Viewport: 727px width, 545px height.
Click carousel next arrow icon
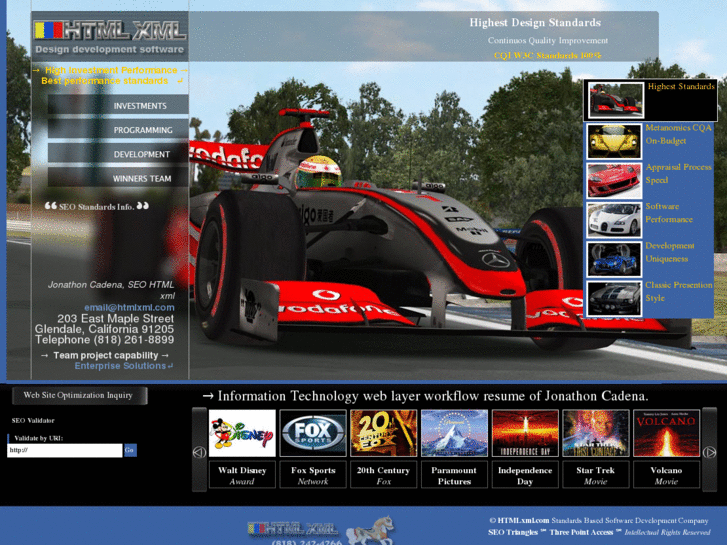[x=709, y=452]
